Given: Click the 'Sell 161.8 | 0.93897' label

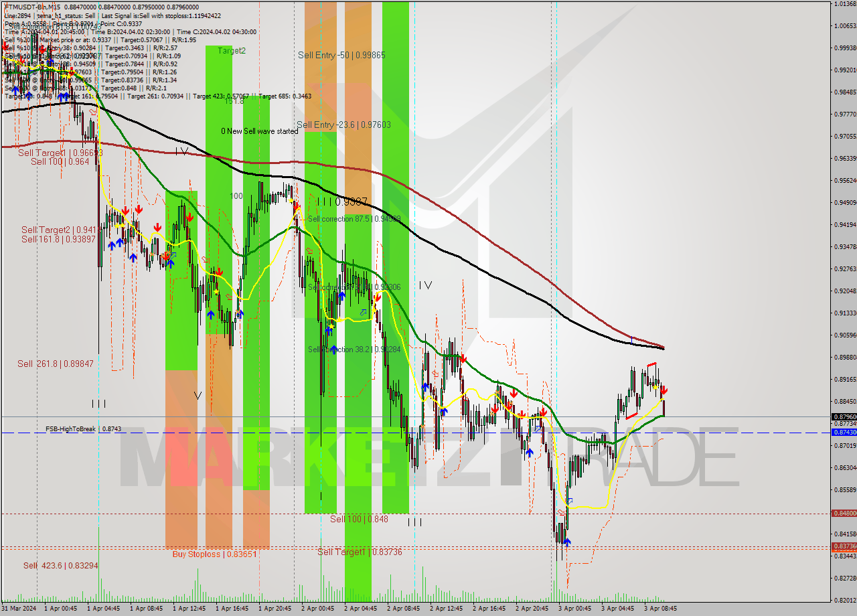Looking at the screenshot, I should (60, 239).
